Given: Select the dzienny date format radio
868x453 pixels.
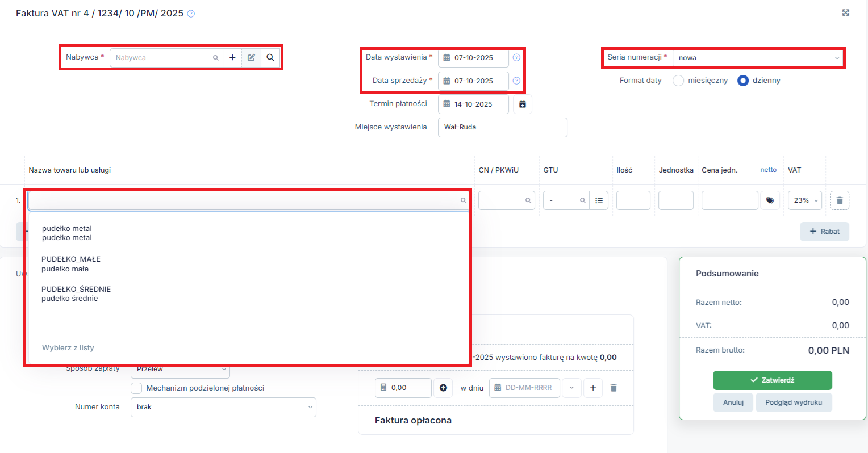Looking at the screenshot, I should pos(743,81).
